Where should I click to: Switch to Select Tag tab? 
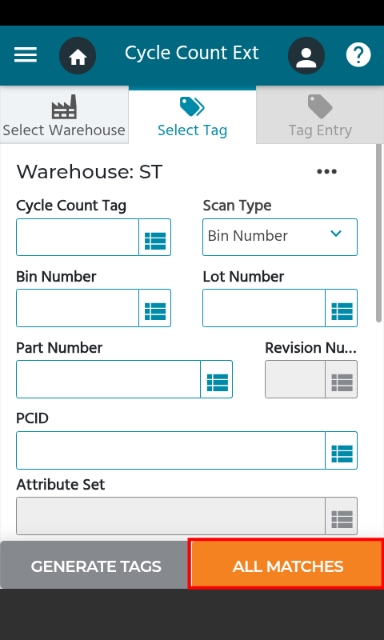click(x=192, y=115)
